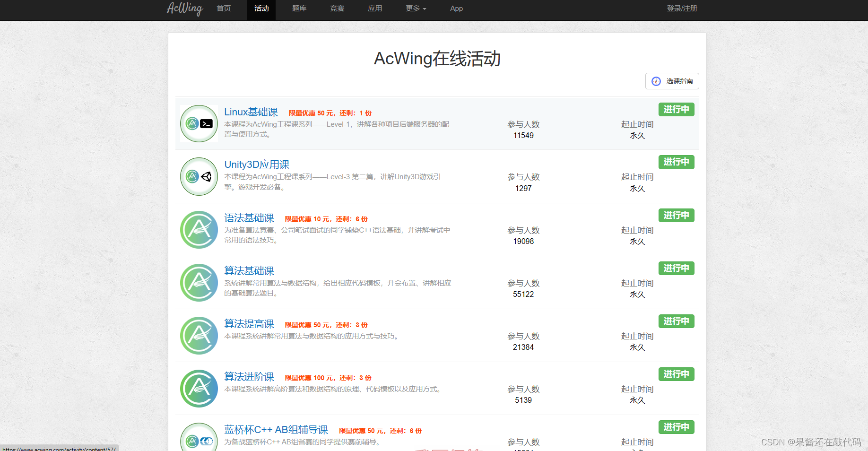868x451 pixels.
Task: Click participant count 11549
Action: pos(523,136)
